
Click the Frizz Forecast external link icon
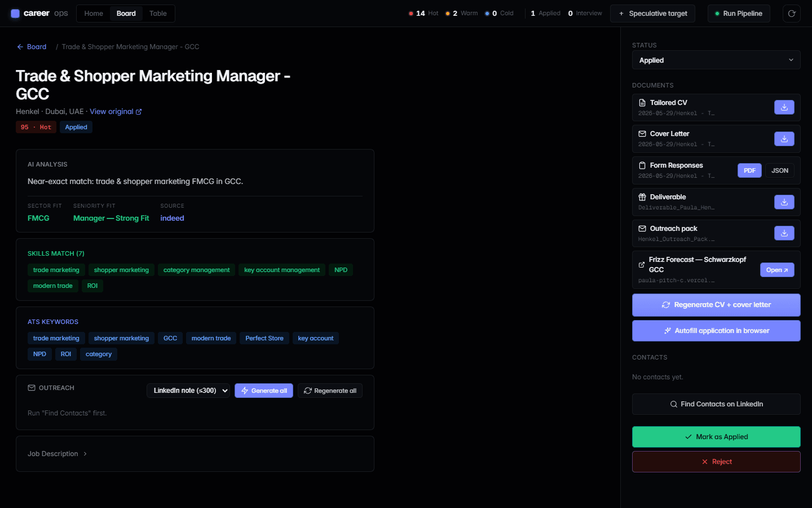642,265
